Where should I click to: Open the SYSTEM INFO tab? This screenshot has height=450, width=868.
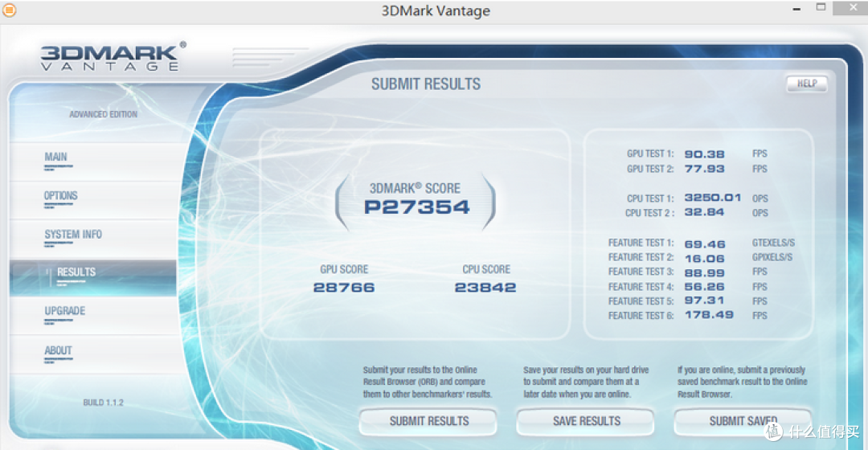(x=93, y=238)
